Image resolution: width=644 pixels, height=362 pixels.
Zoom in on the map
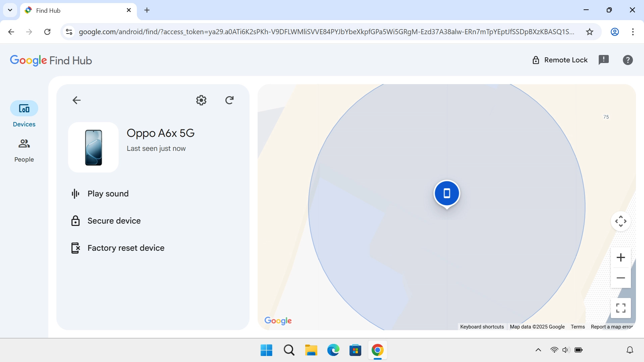(621, 257)
